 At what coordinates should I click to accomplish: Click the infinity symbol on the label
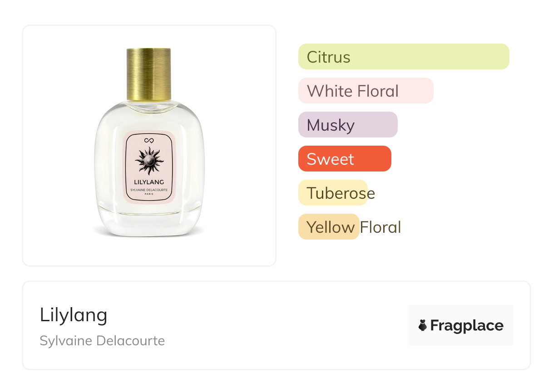click(149, 140)
